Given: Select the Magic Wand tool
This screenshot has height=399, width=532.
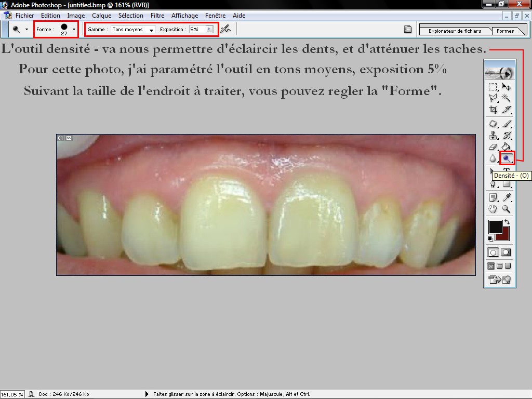Looking at the screenshot, I should (x=506, y=98).
